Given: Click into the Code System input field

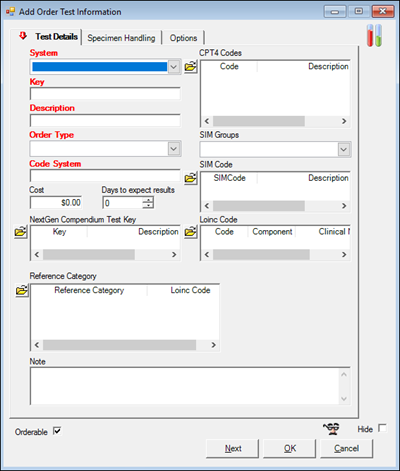Looking at the screenshot, I should tap(105, 176).
